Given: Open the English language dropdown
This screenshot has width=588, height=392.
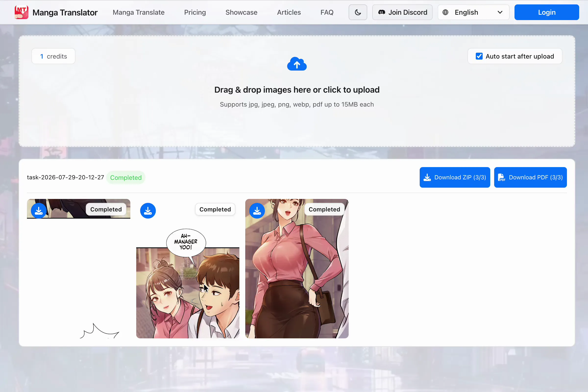Looking at the screenshot, I should click(473, 12).
